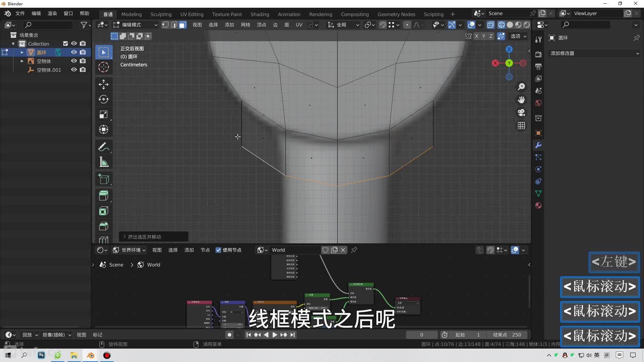Image resolution: width=644 pixels, height=362 pixels.
Task: Expand the 圆环 tree item
Action: (x=22, y=52)
